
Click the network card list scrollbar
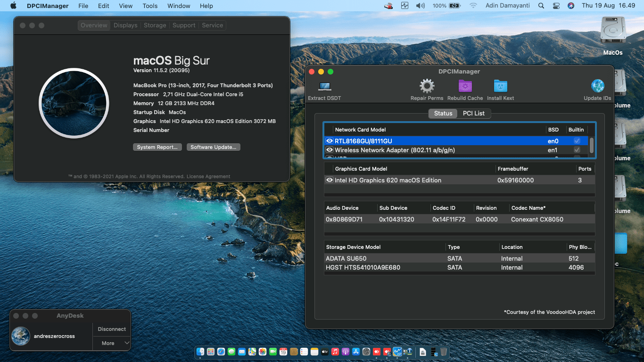(591, 145)
